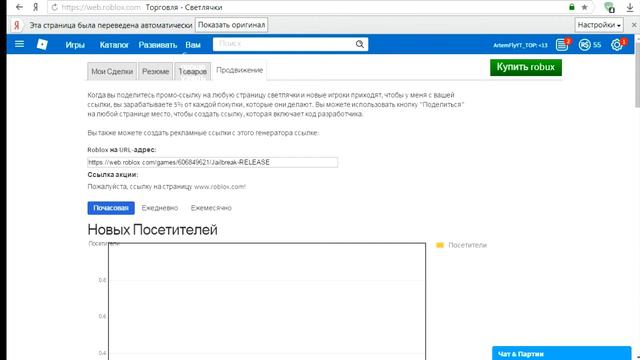
Task: Open the Чат & Партии chat bar
Action: click(x=561, y=353)
